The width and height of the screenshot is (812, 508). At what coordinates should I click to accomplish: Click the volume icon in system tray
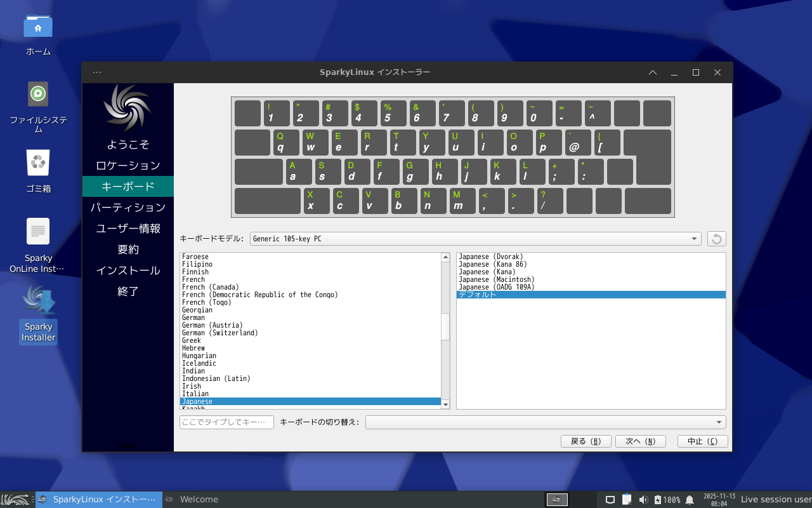click(x=643, y=500)
